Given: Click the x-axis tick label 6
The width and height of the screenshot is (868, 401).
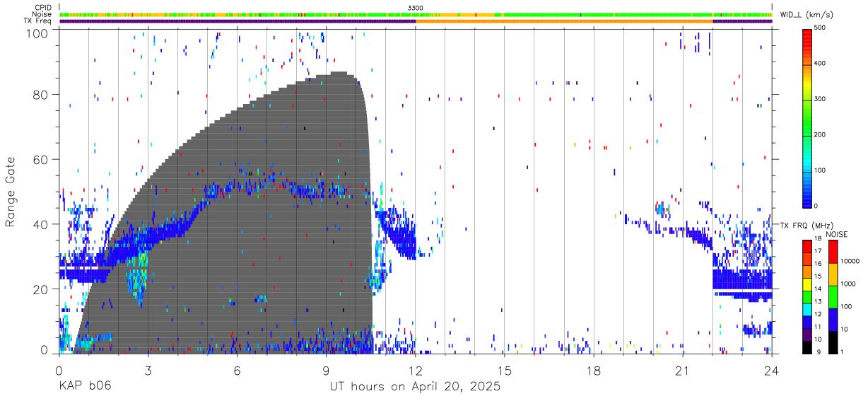Looking at the screenshot, I should click(237, 371).
